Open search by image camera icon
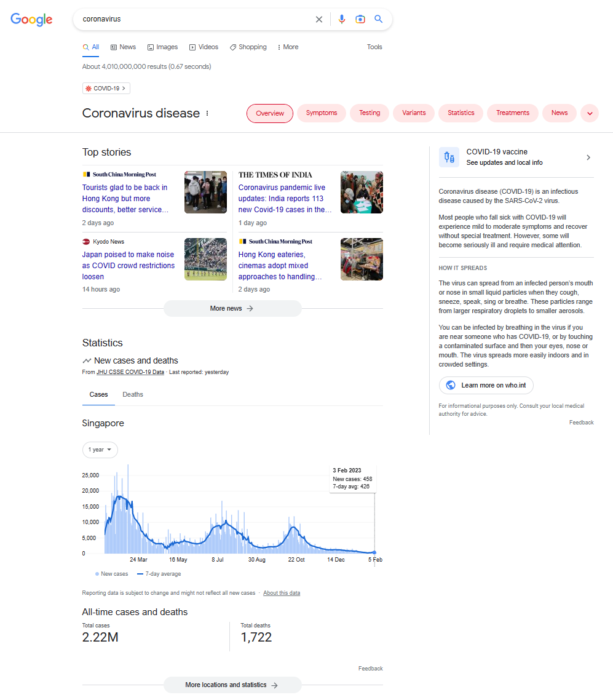613x700 pixels. (x=360, y=19)
